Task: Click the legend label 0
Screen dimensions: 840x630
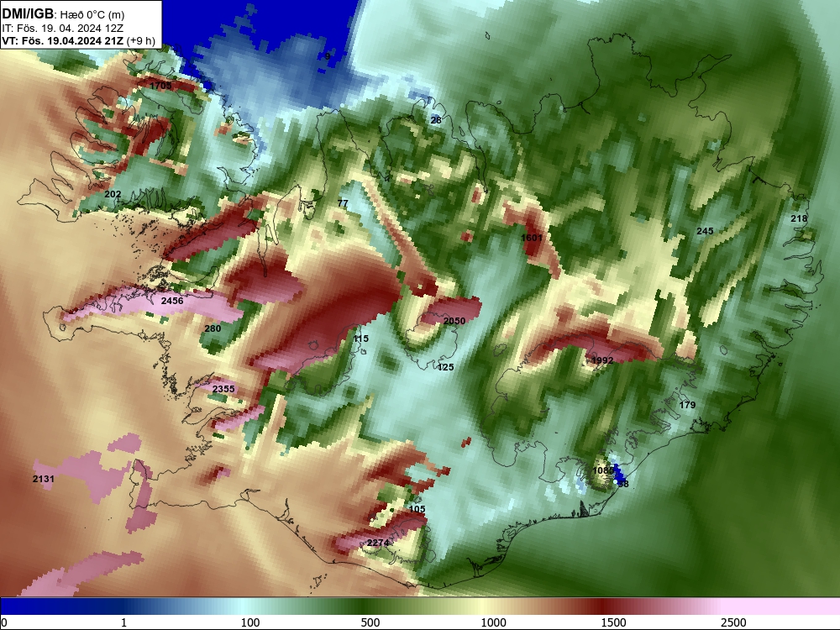Action: coord(4,622)
